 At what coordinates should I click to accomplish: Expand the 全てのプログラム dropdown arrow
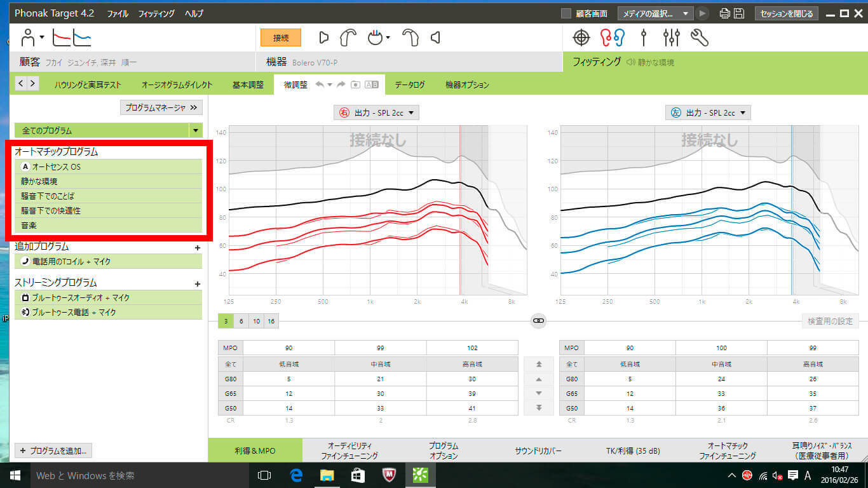pos(195,130)
